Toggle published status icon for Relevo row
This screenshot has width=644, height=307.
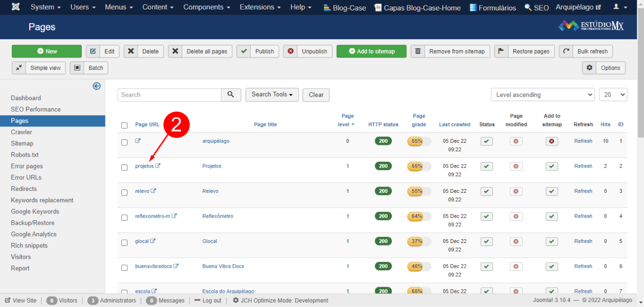(x=486, y=191)
